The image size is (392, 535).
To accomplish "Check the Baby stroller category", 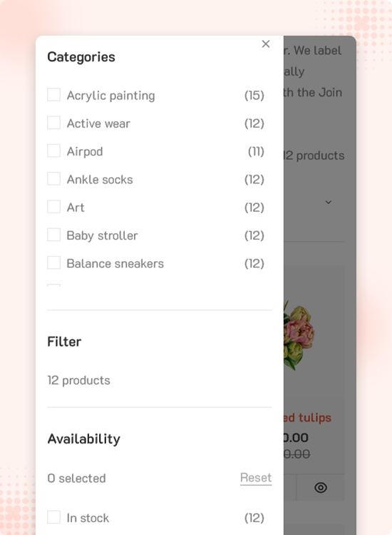I will (x=54, y=235).
